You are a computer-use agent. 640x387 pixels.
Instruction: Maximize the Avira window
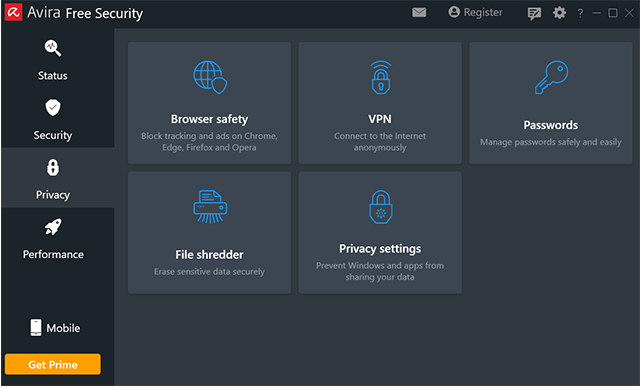tap(613, 13)
